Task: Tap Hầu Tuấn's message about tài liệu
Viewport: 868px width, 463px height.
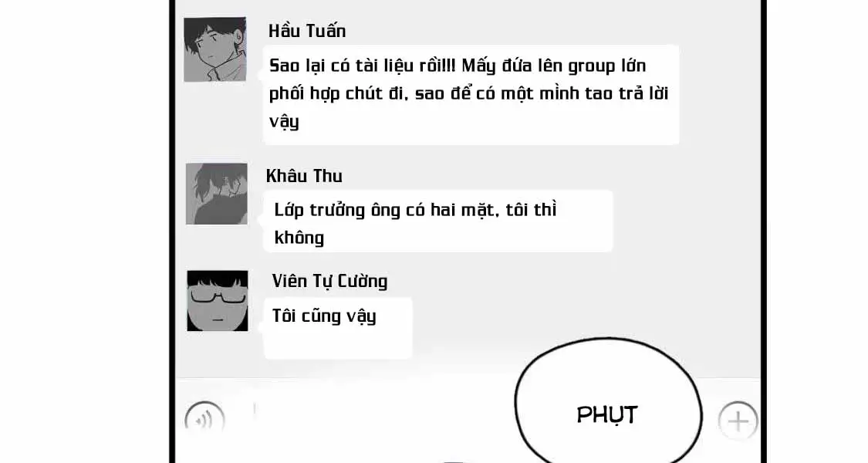Action: (471, 95)
